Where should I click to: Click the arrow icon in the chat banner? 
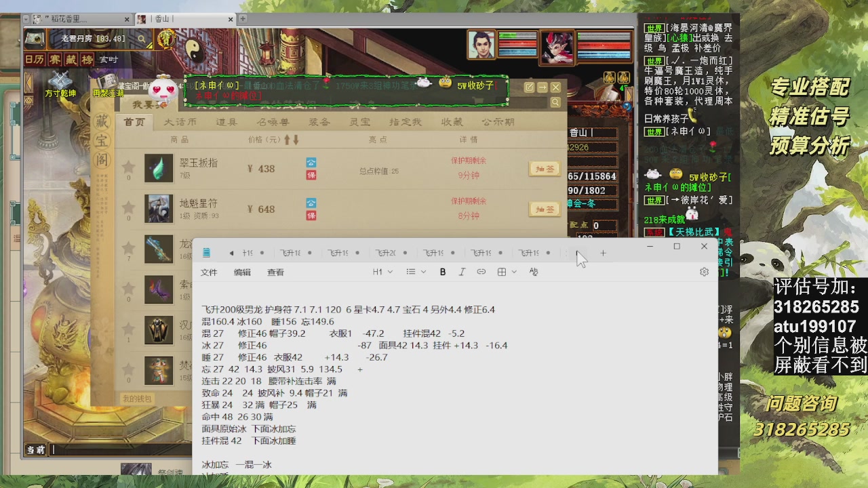[x=542, y=87]
